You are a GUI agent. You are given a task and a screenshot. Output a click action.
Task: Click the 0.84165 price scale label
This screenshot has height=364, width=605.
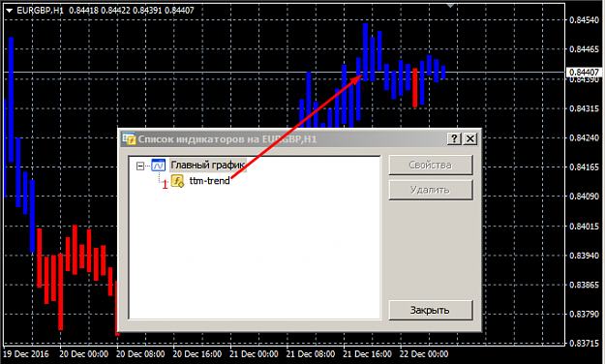point(584,167)
